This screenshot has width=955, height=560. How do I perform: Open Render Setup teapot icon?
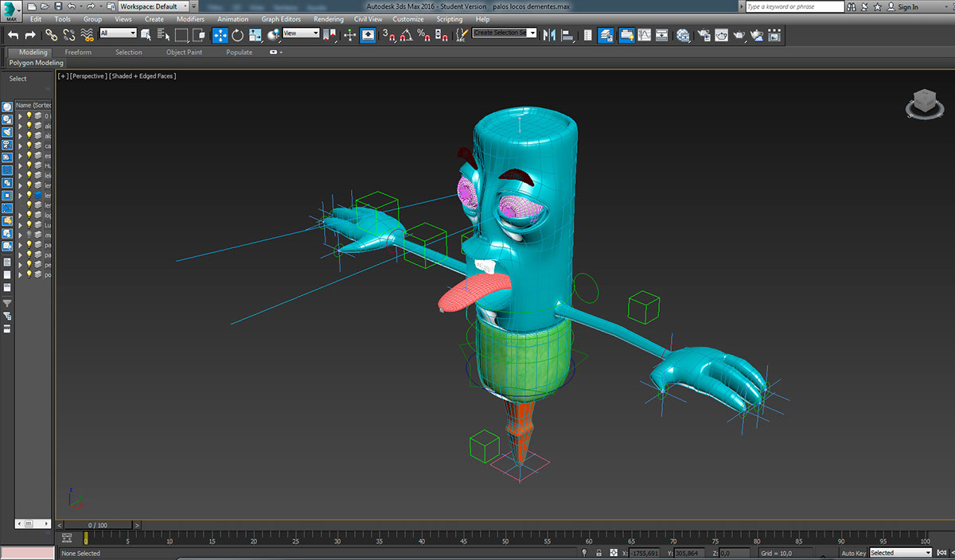click(704, 35)
